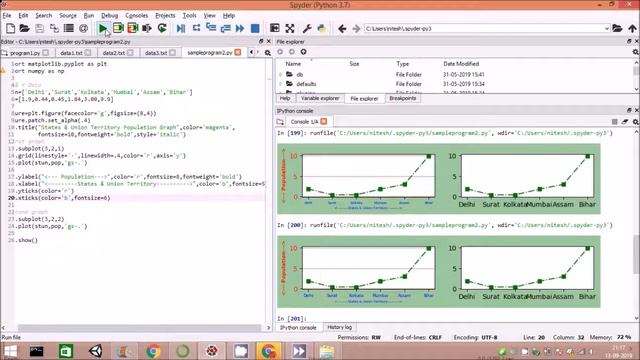Save the current file from toolbar
The image size is (640, 360).
pyautogui.click(x=39, y=28)
